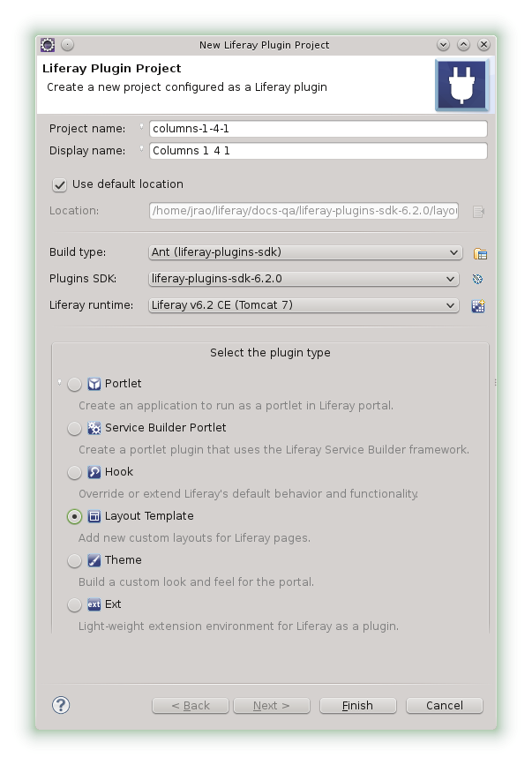Click the 'Project name:' label
The height and width of the screenshot is (765, 532).
click(x=87, y=129)
